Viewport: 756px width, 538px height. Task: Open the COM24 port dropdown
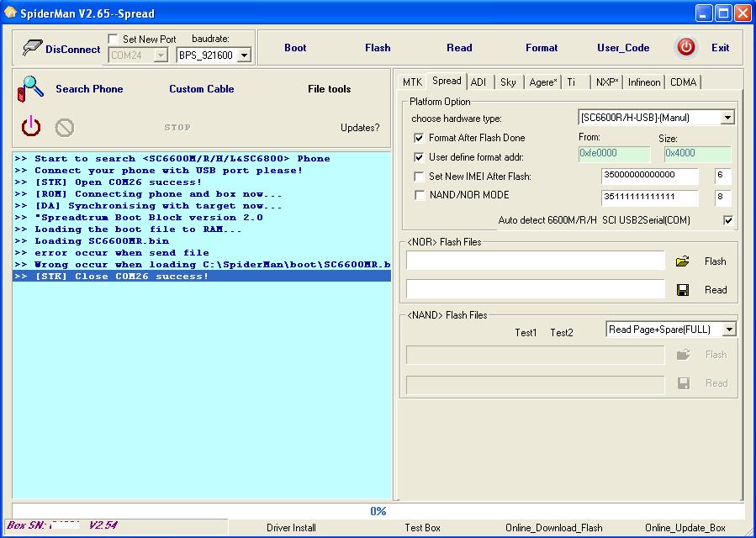click(x=161, y=55)
